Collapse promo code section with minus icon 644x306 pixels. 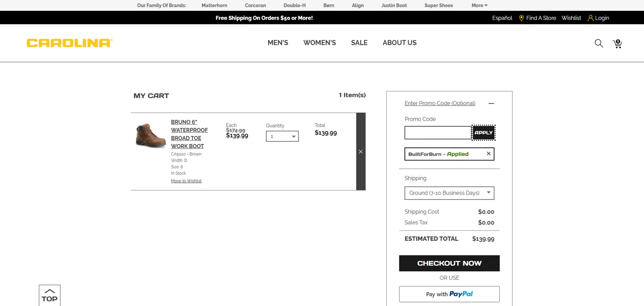[491, 103]
